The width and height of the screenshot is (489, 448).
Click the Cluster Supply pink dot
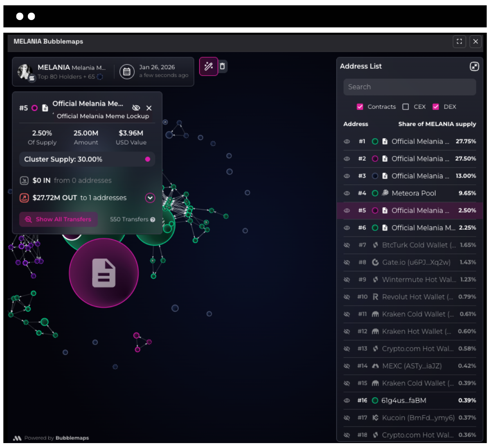tap(147, 159)
